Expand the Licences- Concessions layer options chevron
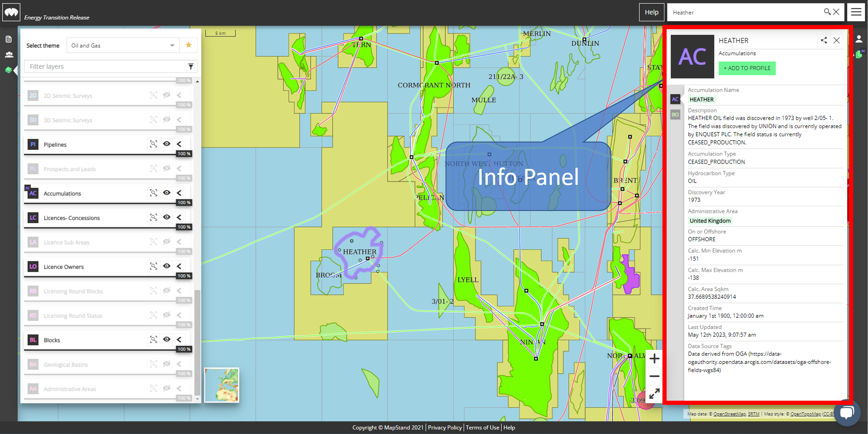The width and height of the screenshot is (868, 434). point(179,217)
